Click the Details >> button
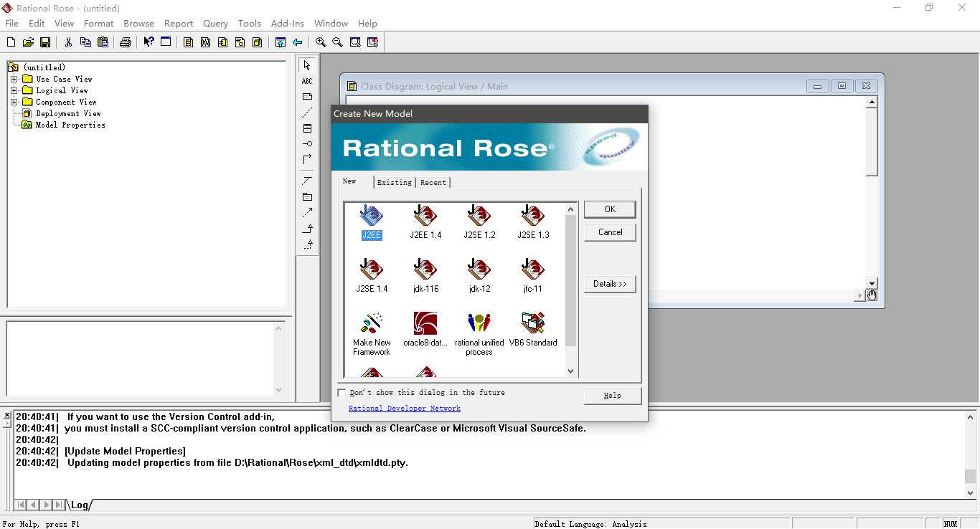The width and height of the screenshot is (980, 529). pyautogui.click(x=610, y=284)
